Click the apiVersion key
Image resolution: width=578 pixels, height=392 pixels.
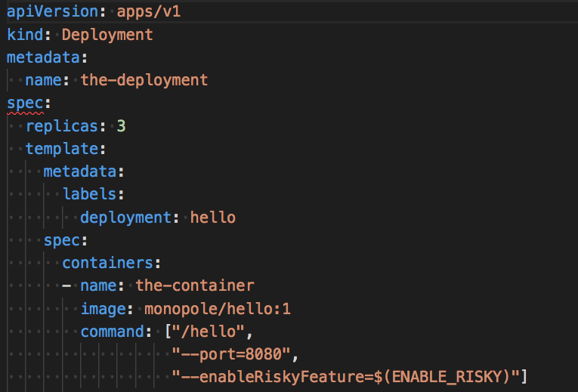(x=52, y=12)
